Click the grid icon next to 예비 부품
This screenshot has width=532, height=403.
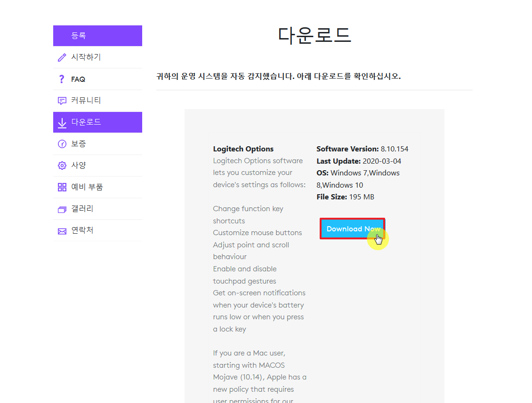point(62,187)
